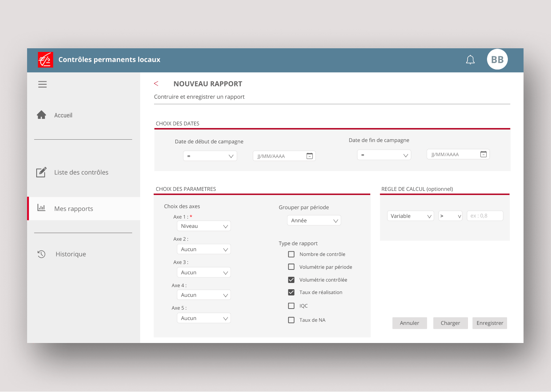This screenshot has width=551, height=392.
Task: Go to Liste des contrôles
Action: pos(81,172)
